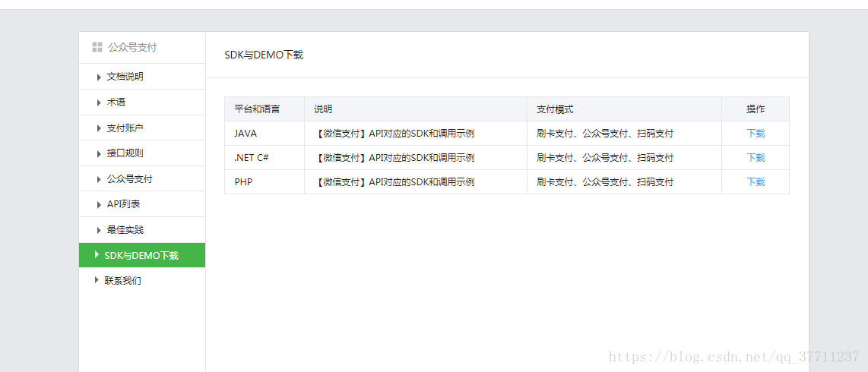Download the PHP SDK via 下载

coord(756,182)
